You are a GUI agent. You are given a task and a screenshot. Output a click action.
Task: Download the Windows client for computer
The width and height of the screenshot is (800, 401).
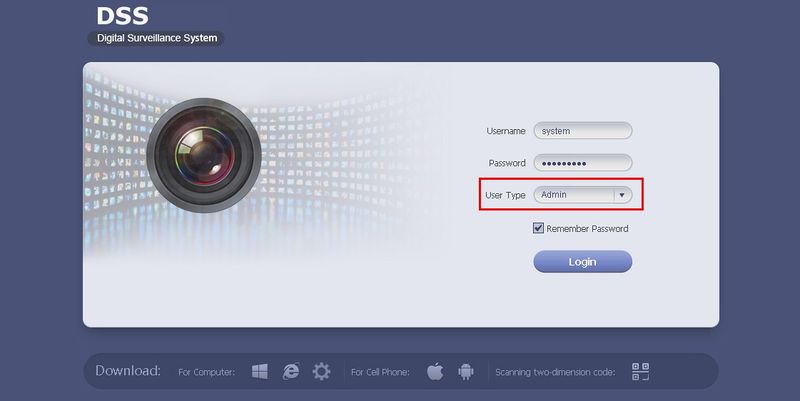click(x=260, y=371)
